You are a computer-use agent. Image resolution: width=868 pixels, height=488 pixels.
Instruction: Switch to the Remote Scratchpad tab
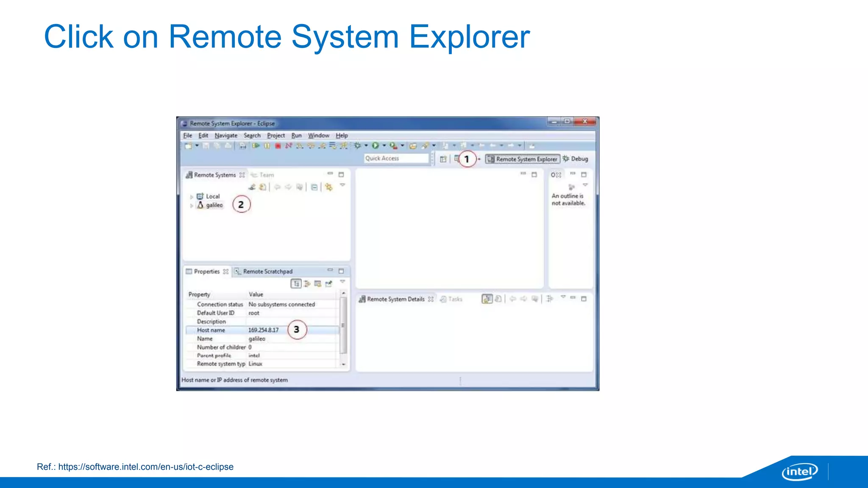coord(267,272)
